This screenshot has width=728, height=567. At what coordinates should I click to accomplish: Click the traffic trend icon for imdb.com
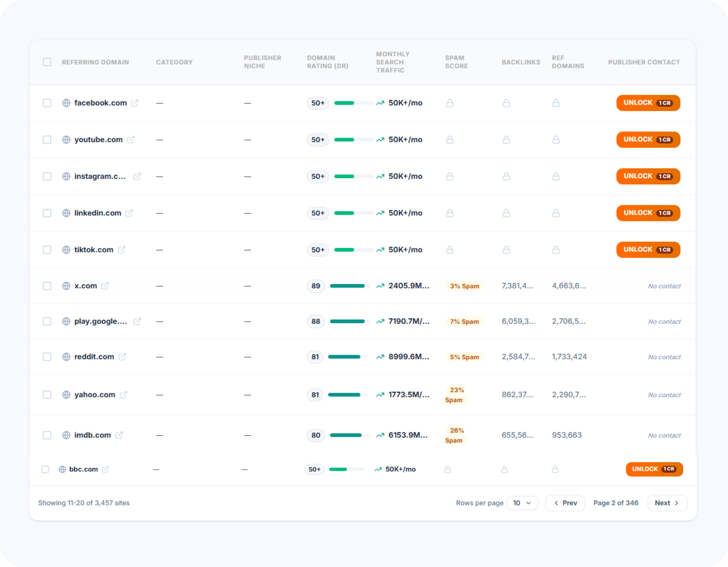[x=380, y=435]
